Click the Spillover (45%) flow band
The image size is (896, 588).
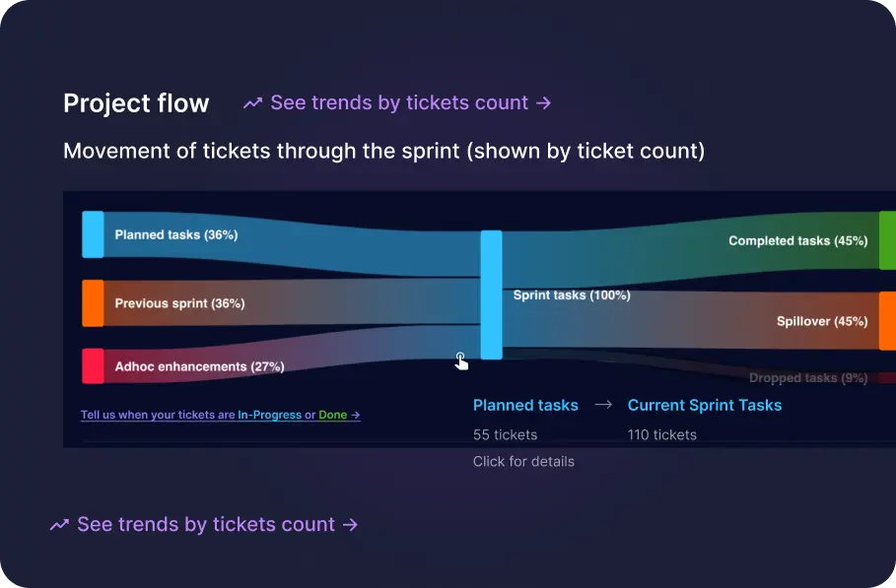click(x=686, y=320)
